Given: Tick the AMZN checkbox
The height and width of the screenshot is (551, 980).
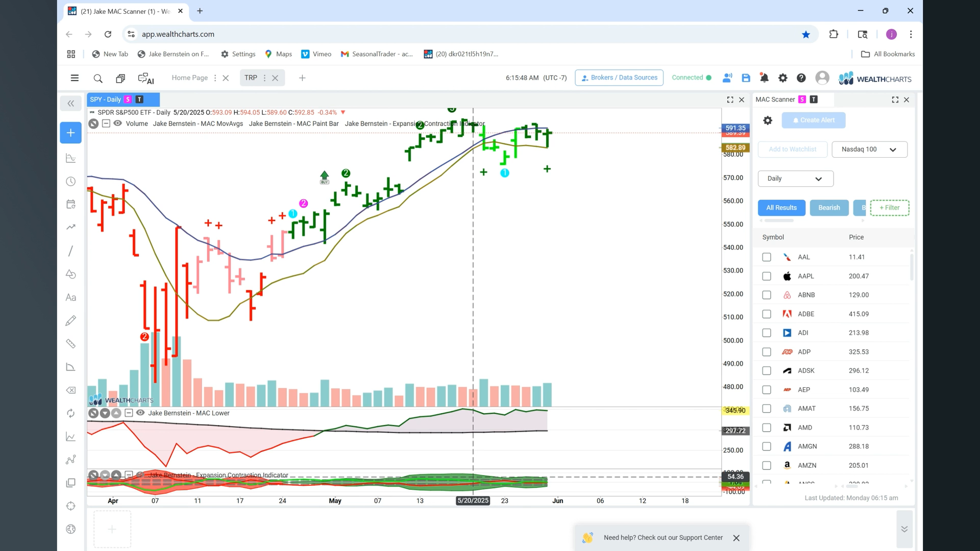Looking at the screenshot, I should [x=767, y=465].
